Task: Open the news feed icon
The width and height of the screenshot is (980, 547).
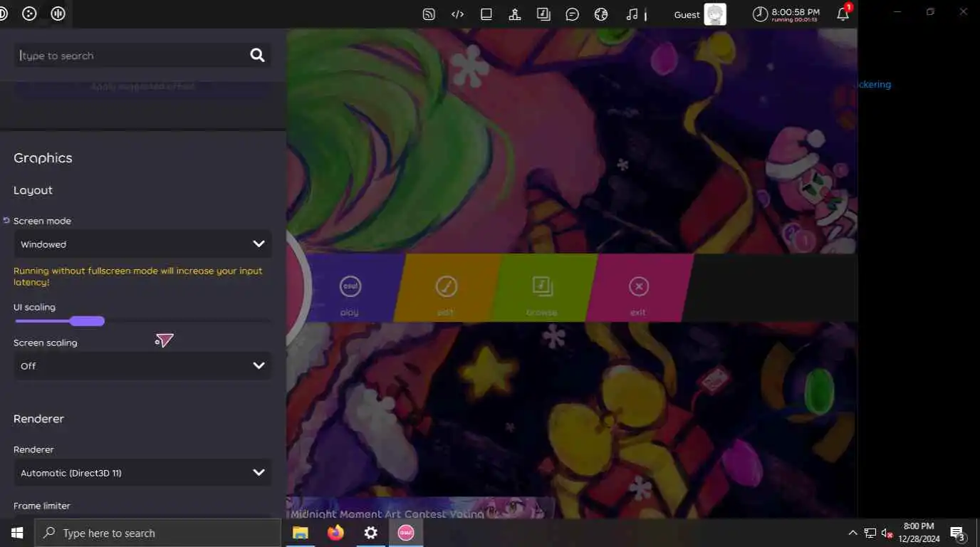Action: point(429,14)
